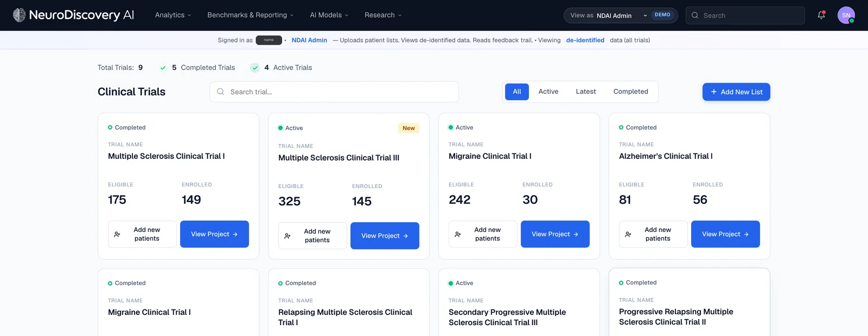The width and height of the screenshot is (868, 336).
Task: Click enrolled count 30
Action: (x=530, y=200)
